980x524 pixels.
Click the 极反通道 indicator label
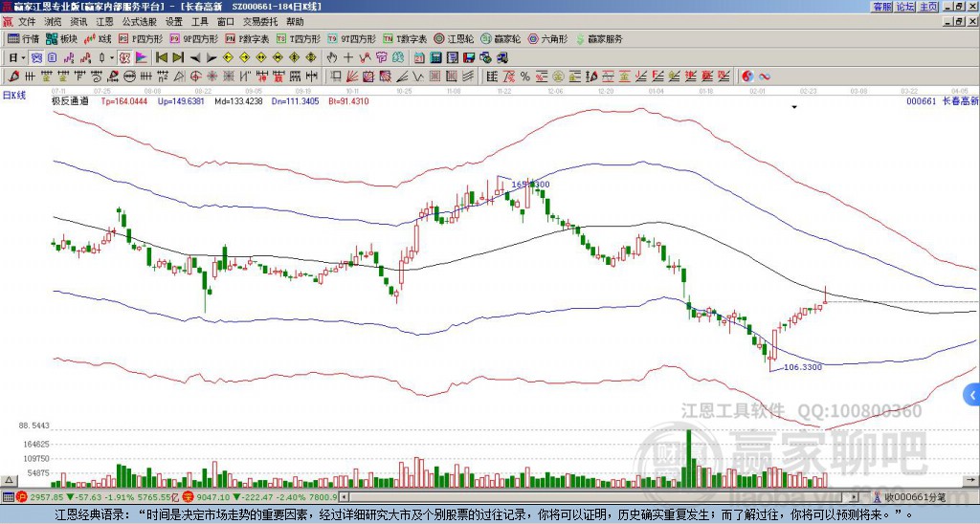pos(71,100)
